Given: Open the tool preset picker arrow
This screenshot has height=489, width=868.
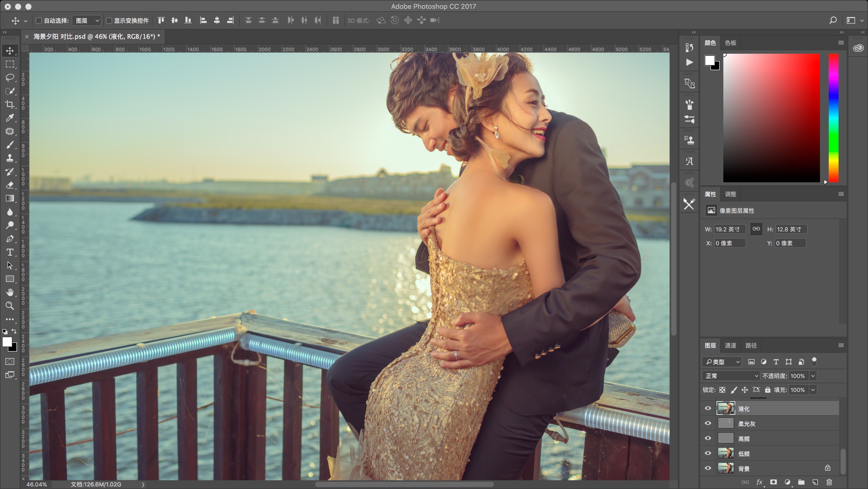Looking at the screenshot, I should click(x=26, y=21).
